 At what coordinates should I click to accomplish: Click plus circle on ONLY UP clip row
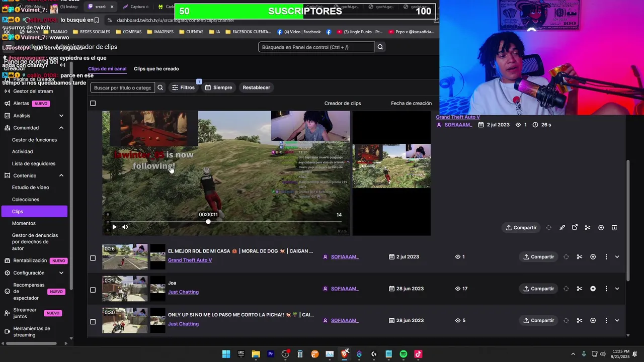click(x=593, y=320)
